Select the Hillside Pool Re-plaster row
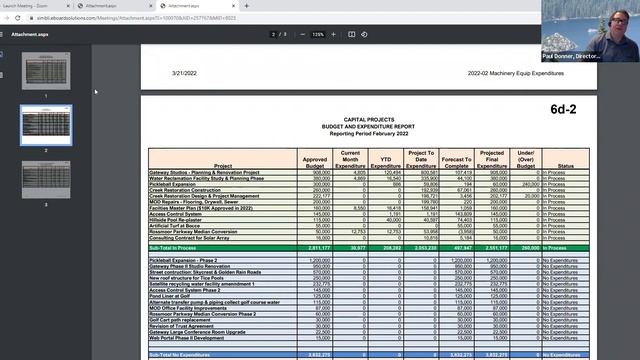This screenshot has height=360, width=640. click(369, 220)
